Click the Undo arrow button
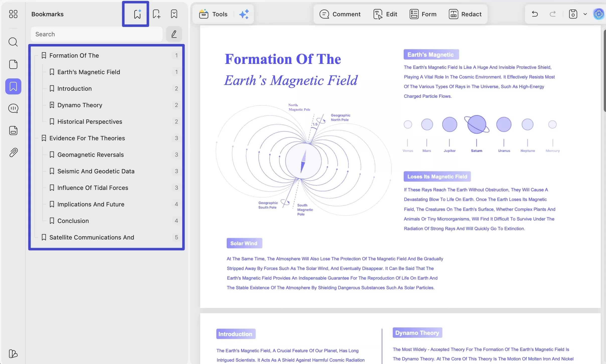 click(x=535, y=14)
